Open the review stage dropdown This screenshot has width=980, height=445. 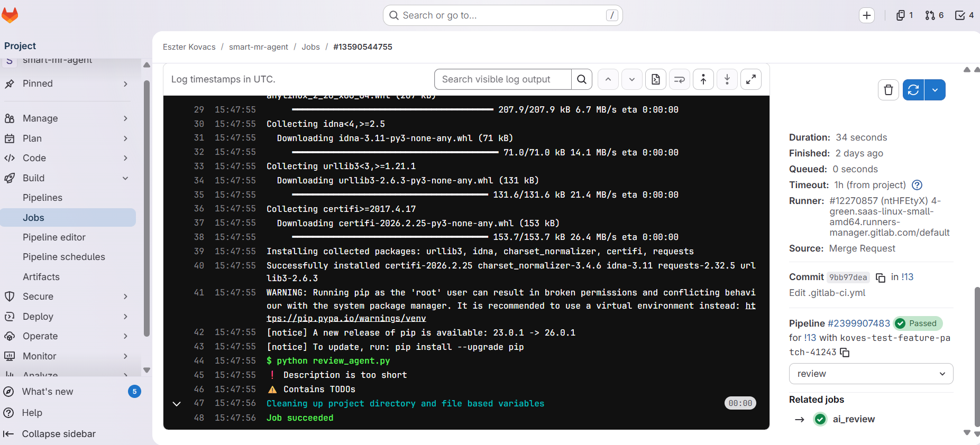[871, 374]
